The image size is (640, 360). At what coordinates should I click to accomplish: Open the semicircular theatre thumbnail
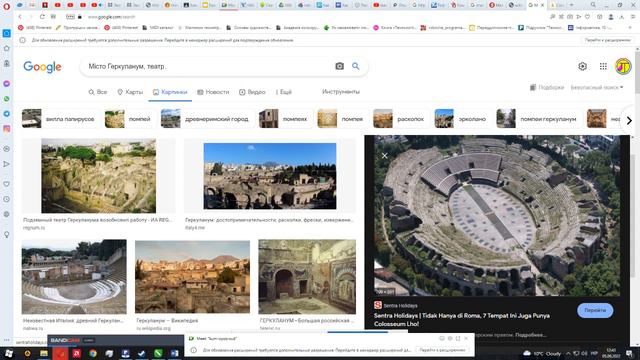coord(74,276)
